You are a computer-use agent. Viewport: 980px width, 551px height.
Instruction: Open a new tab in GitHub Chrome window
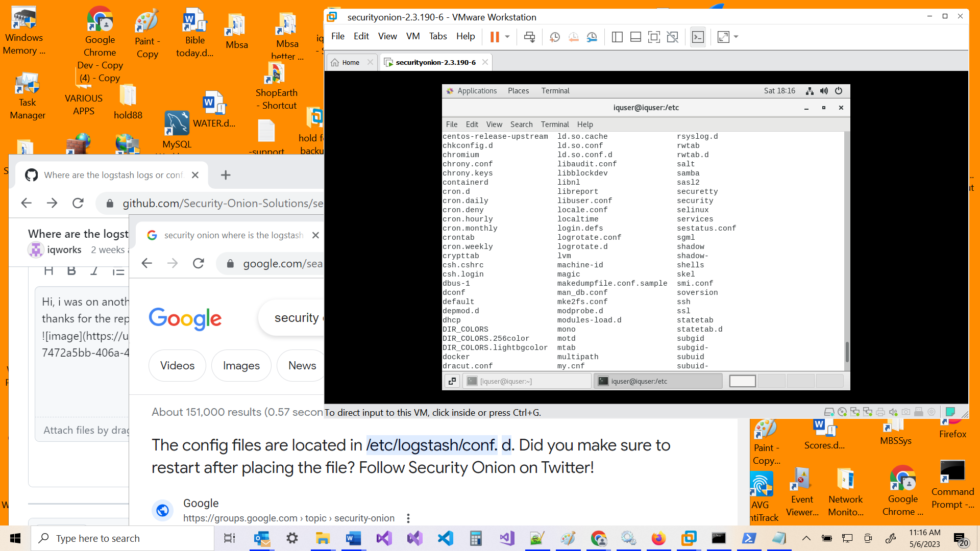(x=226, y=175)
